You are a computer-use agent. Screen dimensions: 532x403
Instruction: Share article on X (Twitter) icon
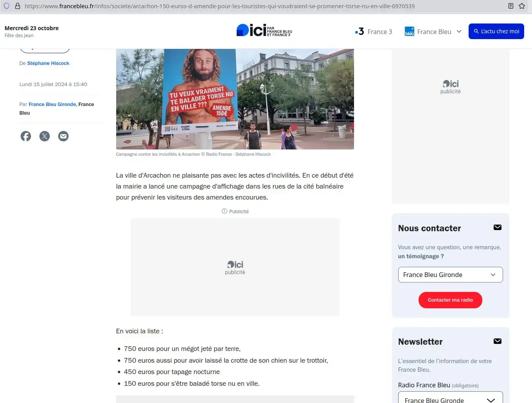[45, 136]
